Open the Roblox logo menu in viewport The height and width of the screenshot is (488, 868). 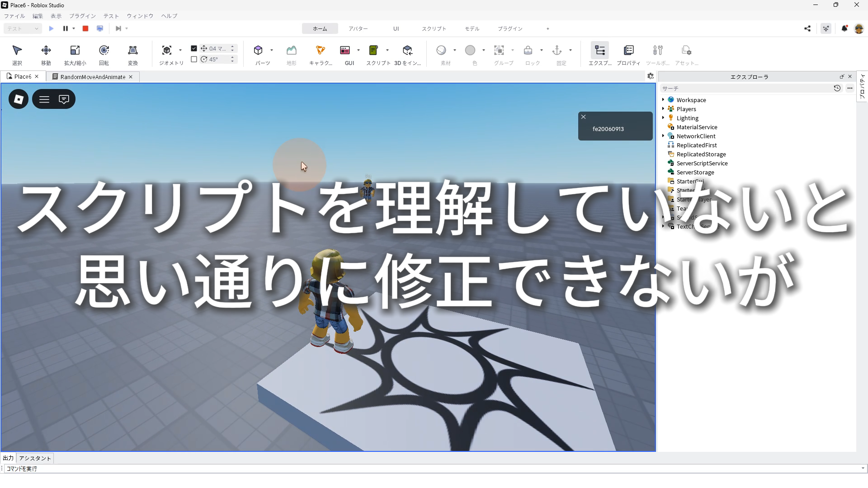coord(19,99)
